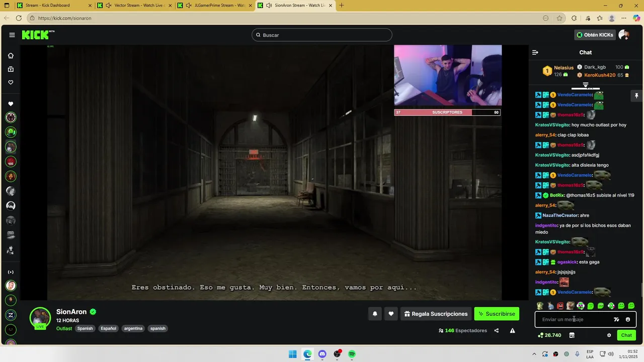Open Discord from taskbar
This screenshot has height=362, width=644.
pyautogui.click(x=322, y=354)
